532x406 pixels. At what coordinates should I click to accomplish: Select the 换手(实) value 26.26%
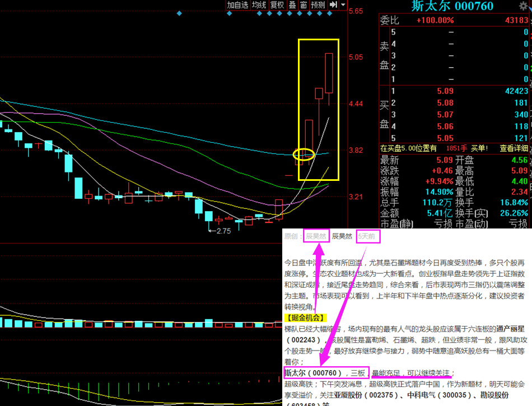click(x=514, y=213)
